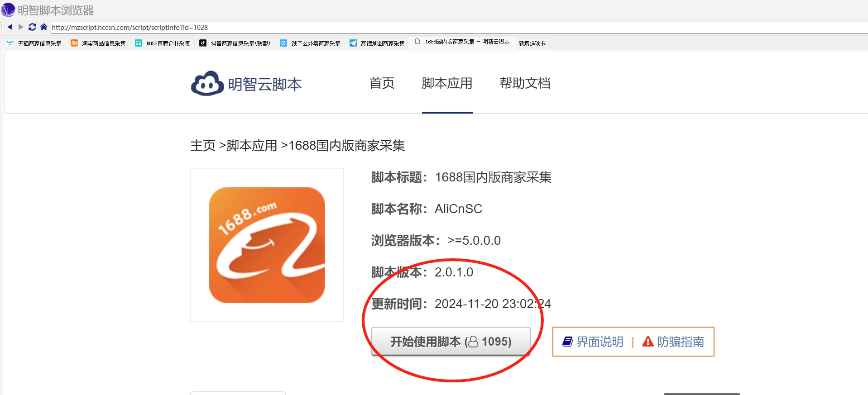This screenshot has height=395, width=868.
Task: Click the 高德地图 tab favicon
Action: [x=353, y=43]
